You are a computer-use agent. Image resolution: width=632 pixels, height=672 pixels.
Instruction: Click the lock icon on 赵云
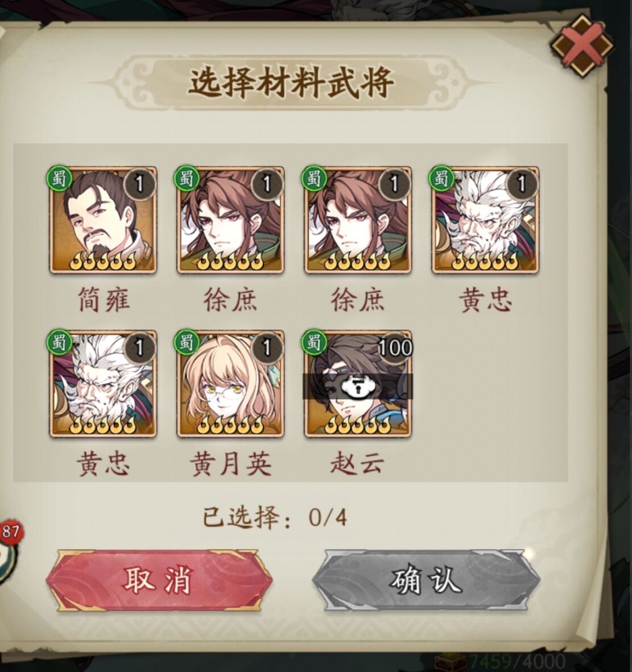click(x=356, y=386)
